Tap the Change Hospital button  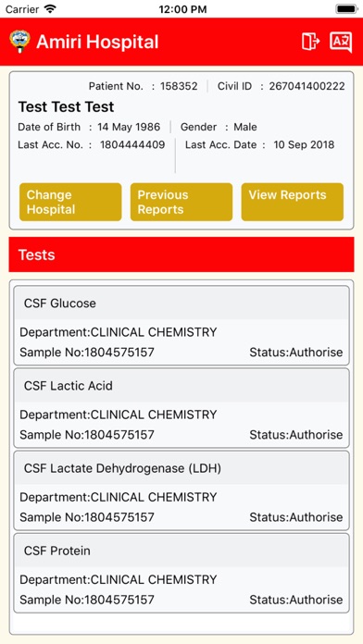70,202
